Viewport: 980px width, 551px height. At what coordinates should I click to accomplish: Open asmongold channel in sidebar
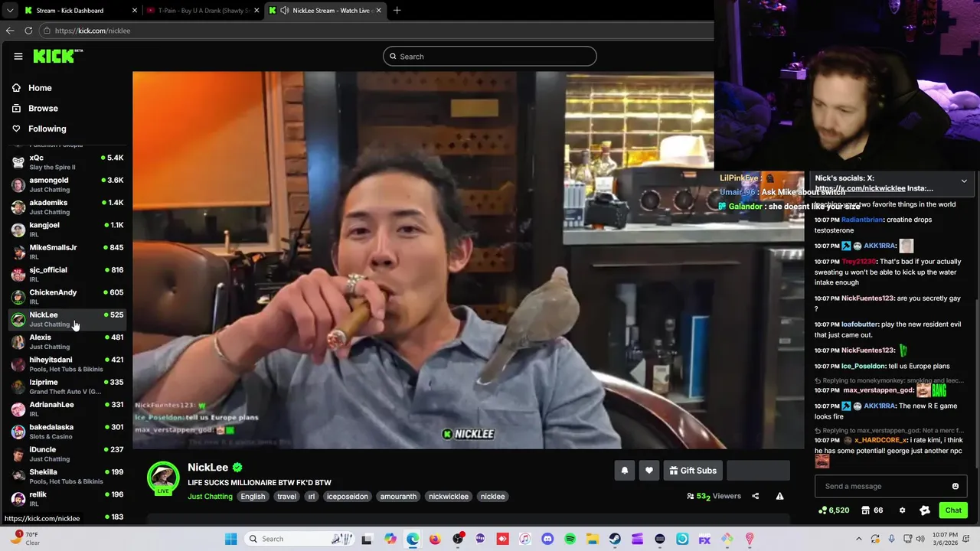pyautogui.click(x=67, y=184)
